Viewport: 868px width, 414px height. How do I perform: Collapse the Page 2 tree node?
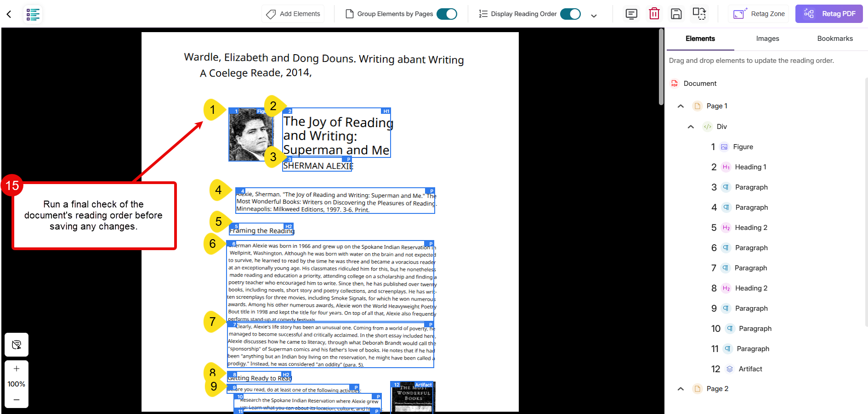(681, 389)
